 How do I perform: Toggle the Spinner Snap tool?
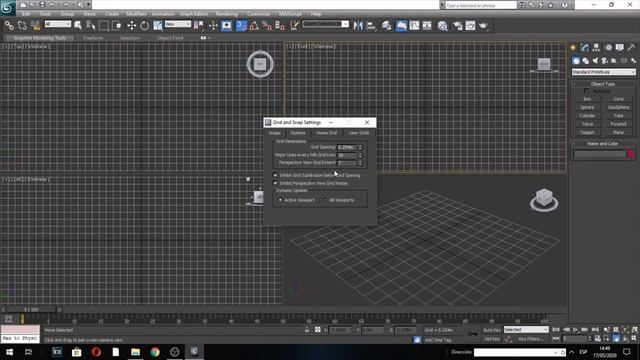click(280, 26)
